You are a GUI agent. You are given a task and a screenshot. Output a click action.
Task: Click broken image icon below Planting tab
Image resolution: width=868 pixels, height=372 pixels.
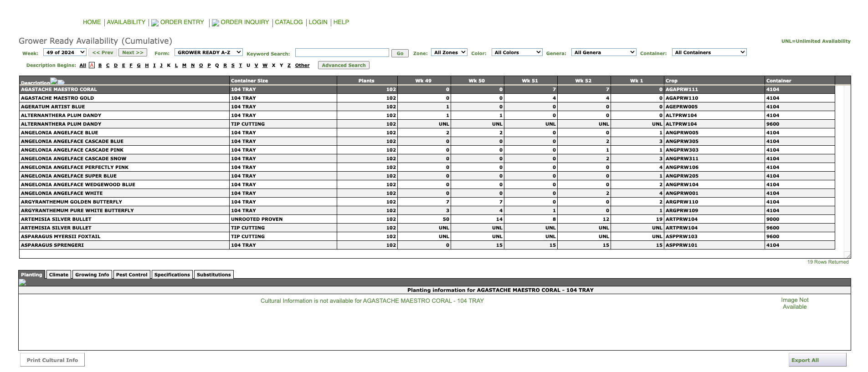point(22,283)
